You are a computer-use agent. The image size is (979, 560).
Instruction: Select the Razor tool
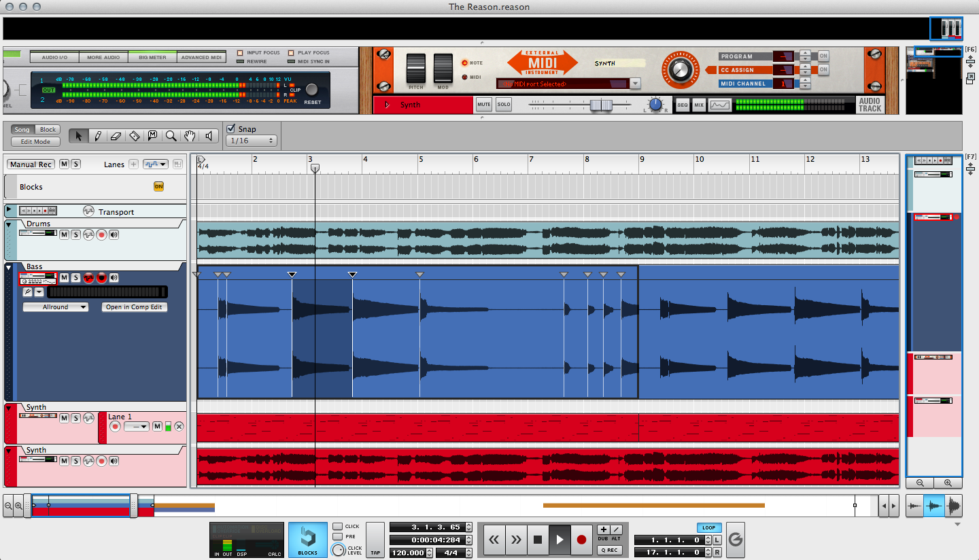[x=134, y=136]
